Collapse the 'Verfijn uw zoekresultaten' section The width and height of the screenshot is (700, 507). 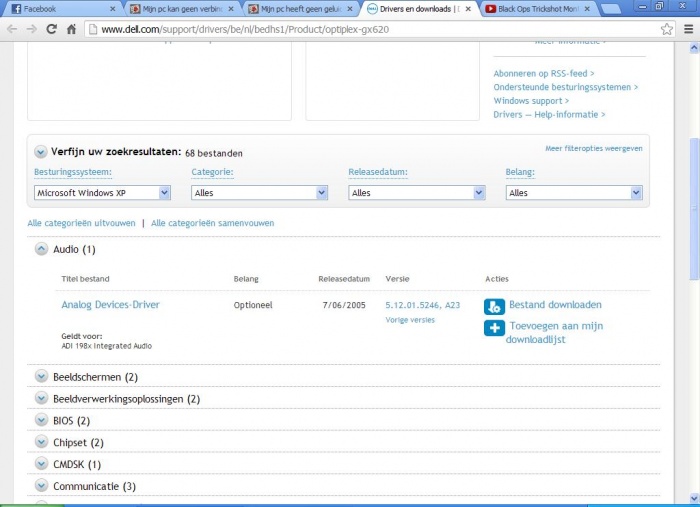point(40,152)
